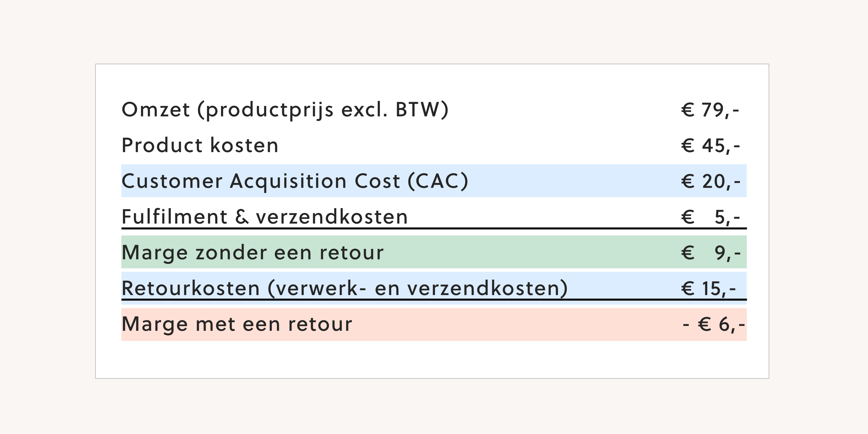This screenshot has height=434, width=868.
Task: Select the € 79,- revenue amount
Action: [x=710, y=110]
